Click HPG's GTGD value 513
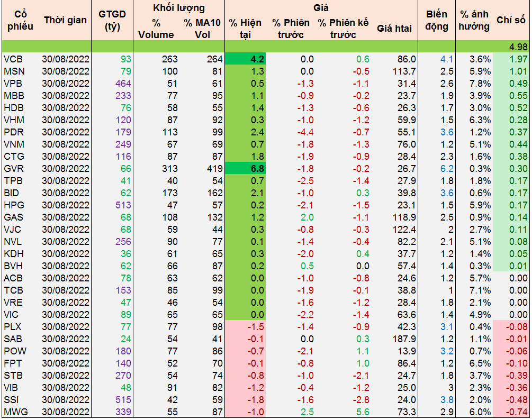 click(x=123, y=205)
